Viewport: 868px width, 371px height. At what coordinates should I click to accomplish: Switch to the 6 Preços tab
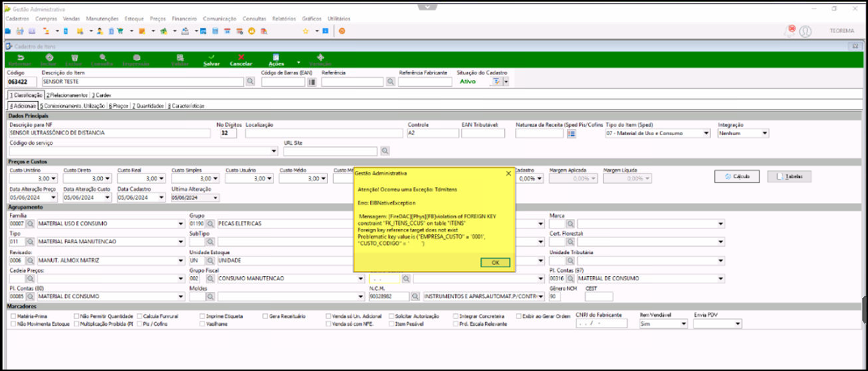point(118,105)
